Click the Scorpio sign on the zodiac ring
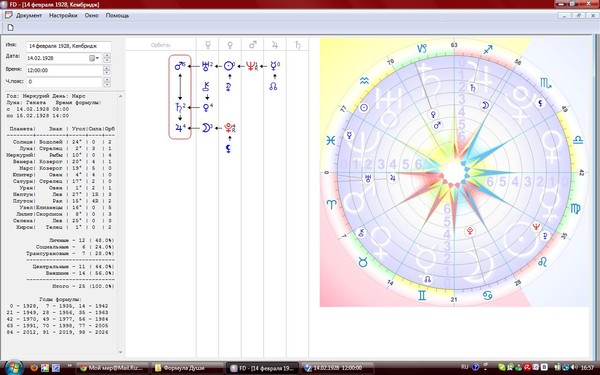Screen dimensions: 600x375 click(545, 83)
